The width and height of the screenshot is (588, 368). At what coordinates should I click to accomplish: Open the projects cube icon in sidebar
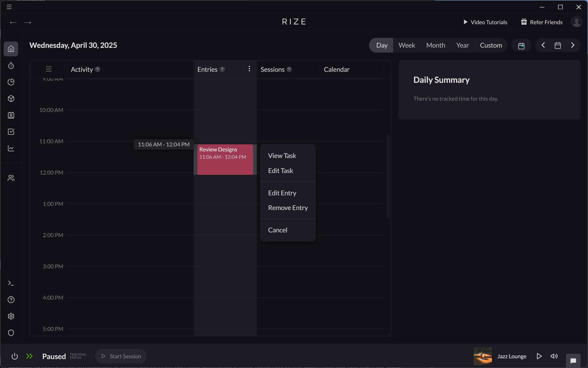[x=11, y=99]
